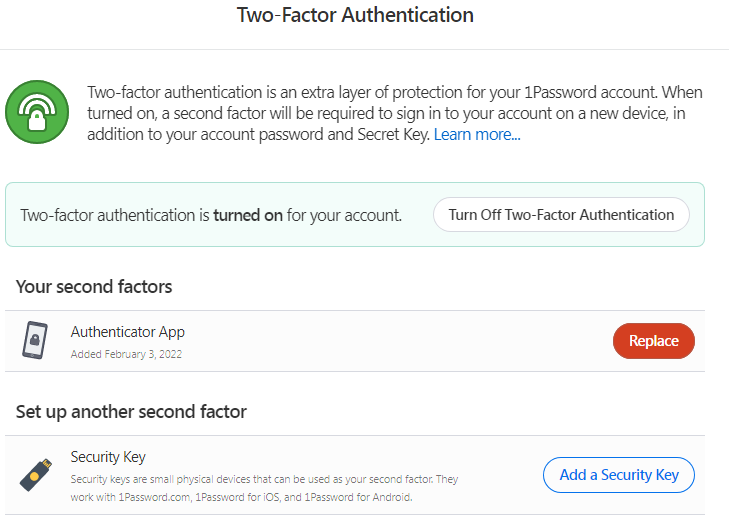
Task: Add a Security Key
Action: pyautogui.click(x=619, y=475)
